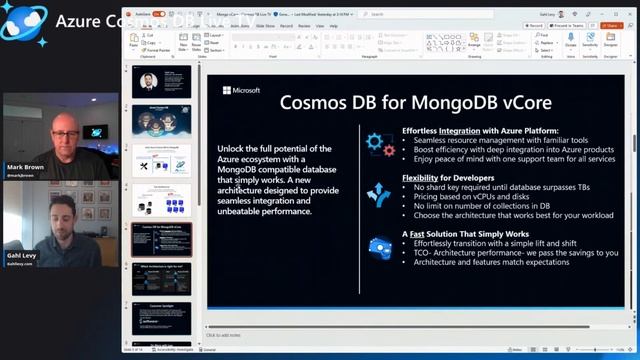Viewport: 640px width, 360px height.
Task: Click the Notes button in status bar
Action: (x=515, y=350)
